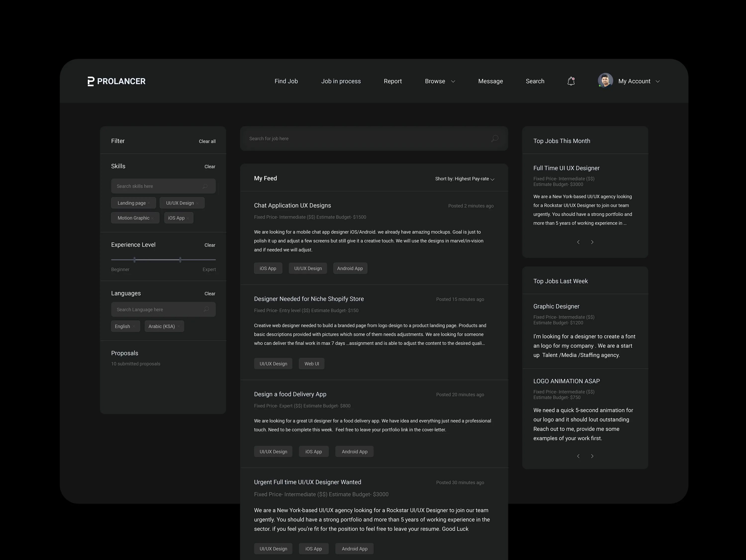Go to next Top Jobs This Month
The height and width of the screenshot is (560, 746).
[x=592, y=242]
